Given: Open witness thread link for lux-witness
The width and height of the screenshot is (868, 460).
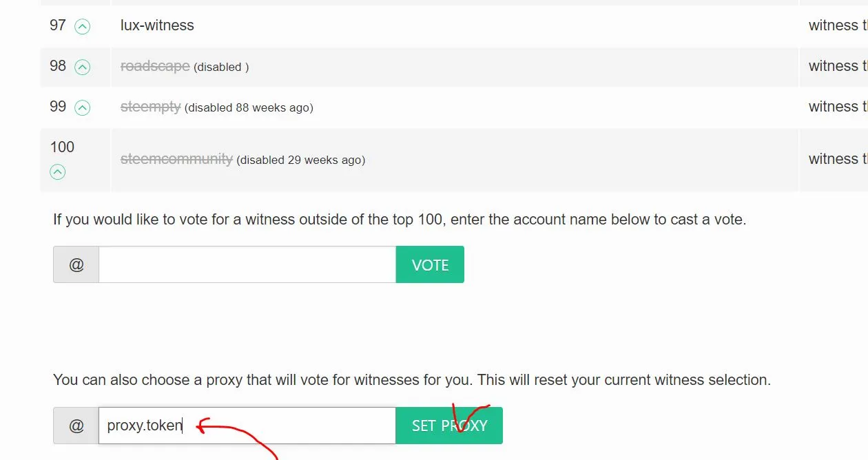Looking at the screenshot, I should (836, 25).
